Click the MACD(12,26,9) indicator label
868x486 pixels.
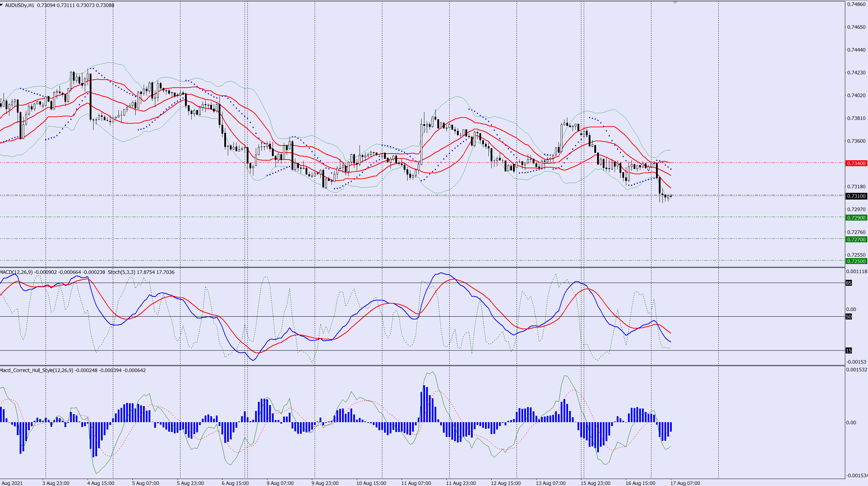(16, 272)
